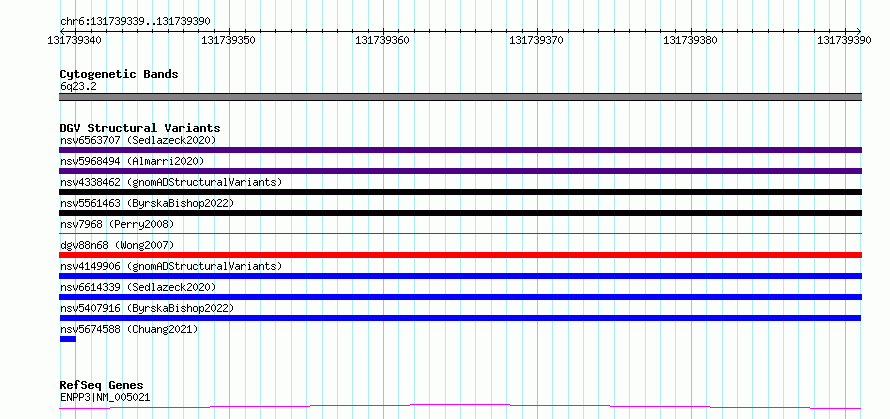Click ruler tick label 131739360
Viewport: 890px width, 419px height.
point(383,40)
